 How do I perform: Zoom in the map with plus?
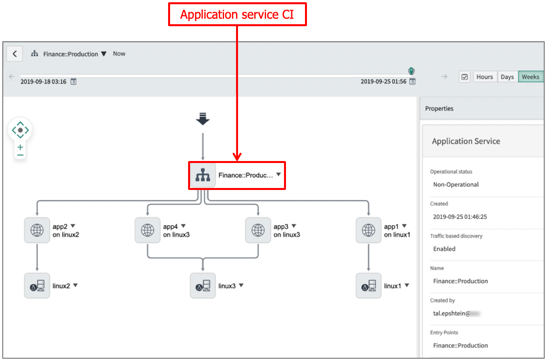click(x=20, y=147)
